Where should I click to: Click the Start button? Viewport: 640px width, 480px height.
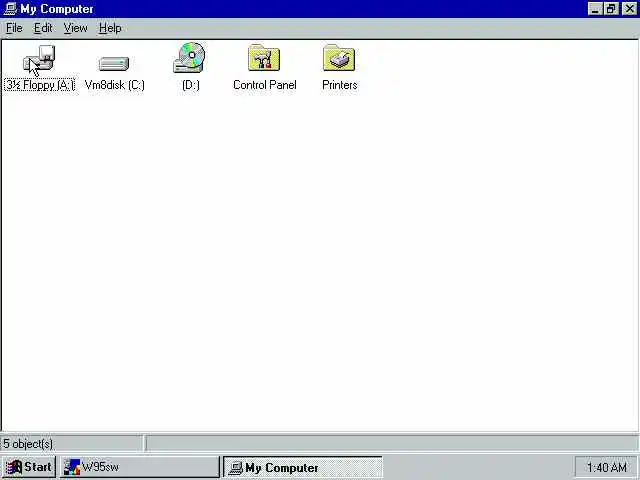coord(29,467)
